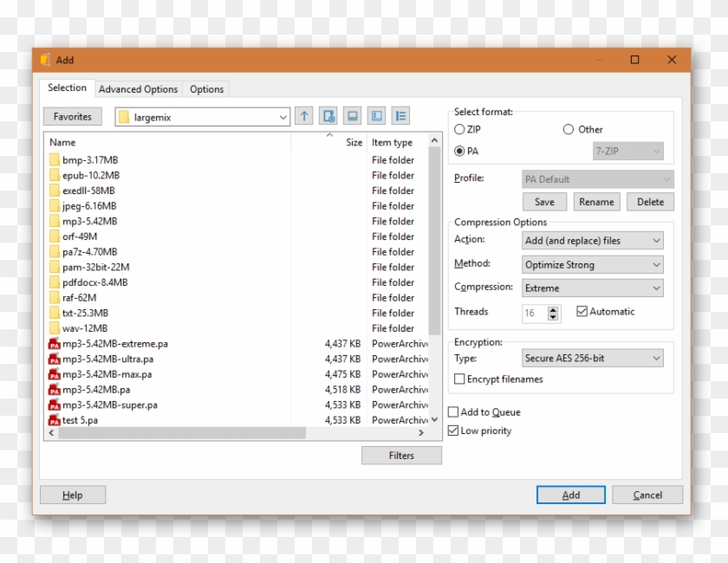Change the file list view style
Image resolution: width=728 pixels, height=563 pixels.
400,116
